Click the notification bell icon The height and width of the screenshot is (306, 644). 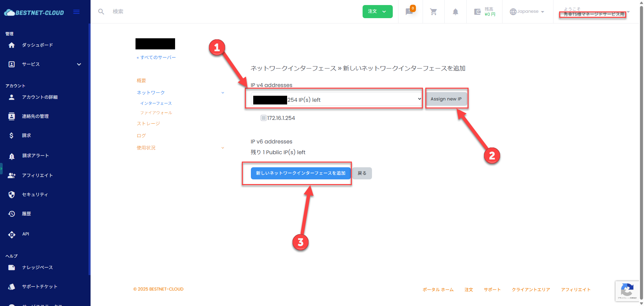pyautogui.click(x=455, y=12)
